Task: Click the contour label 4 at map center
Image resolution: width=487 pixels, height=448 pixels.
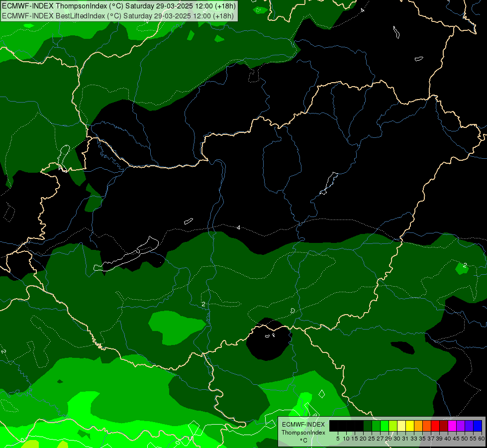Action: click(x=238, y=227)
